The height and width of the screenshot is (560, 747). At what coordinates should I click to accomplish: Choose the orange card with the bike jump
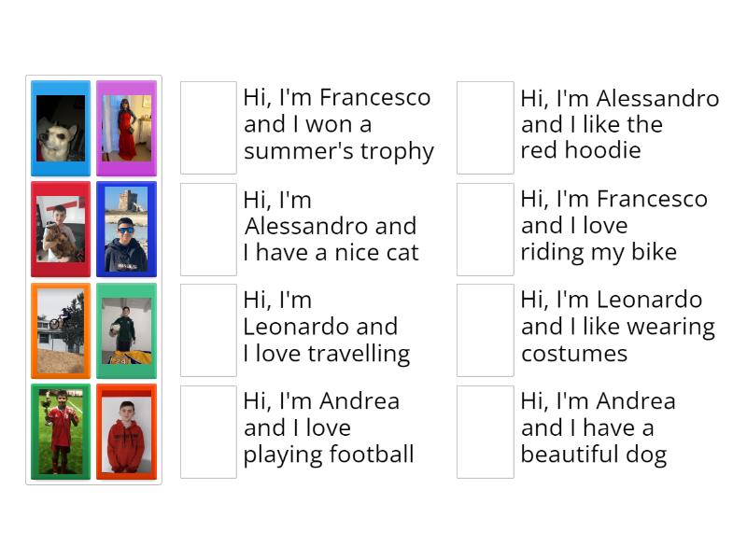click(61, 330)
